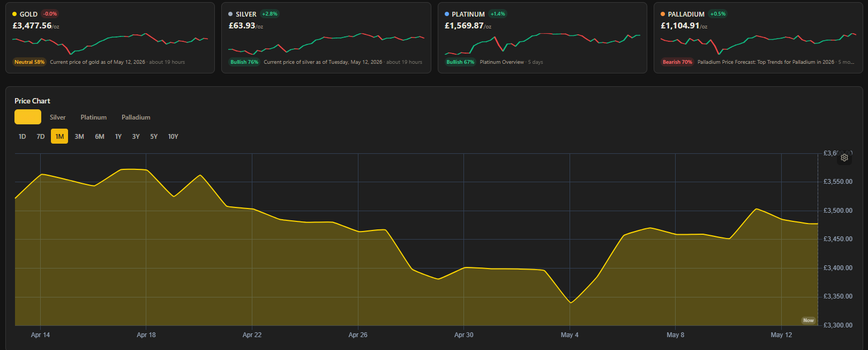Click the +0.5% palladium change badge
Viewport: 868px width, 350px height.
pyautogui.click(x=717, y=14)
